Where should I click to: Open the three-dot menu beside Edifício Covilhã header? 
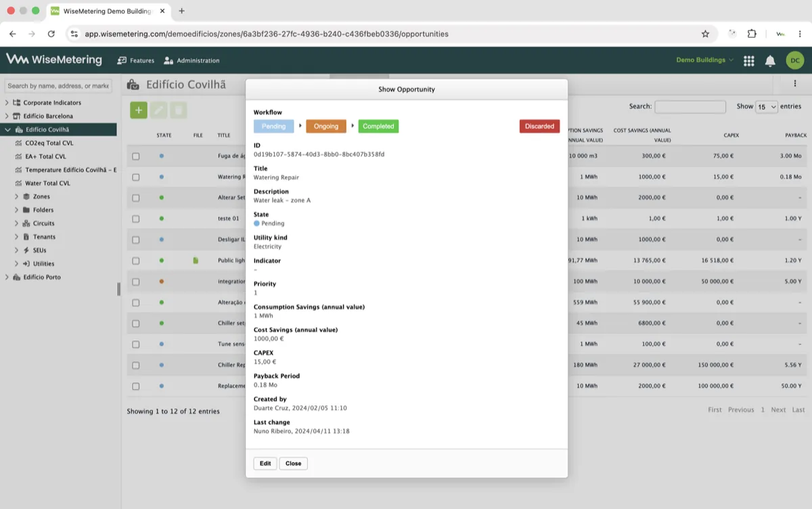pyautogui.click(x=795, y=83)
